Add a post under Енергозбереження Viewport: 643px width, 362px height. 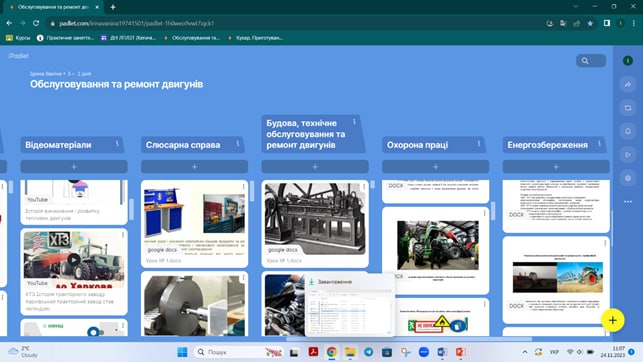pyautogui.click(x=556, y=167)
